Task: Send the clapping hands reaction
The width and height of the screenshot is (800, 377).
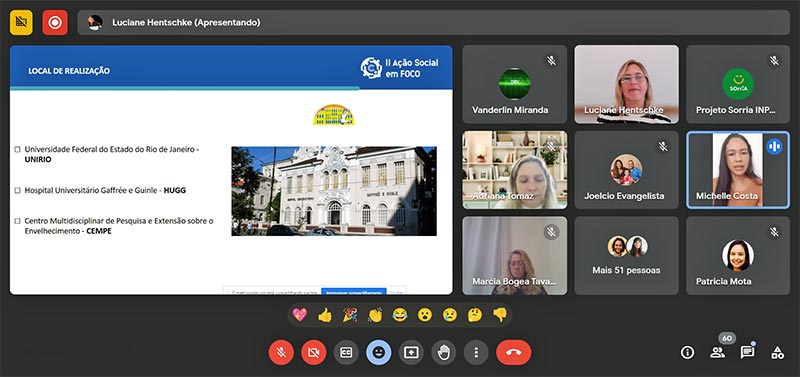Action: click(375, 315)
